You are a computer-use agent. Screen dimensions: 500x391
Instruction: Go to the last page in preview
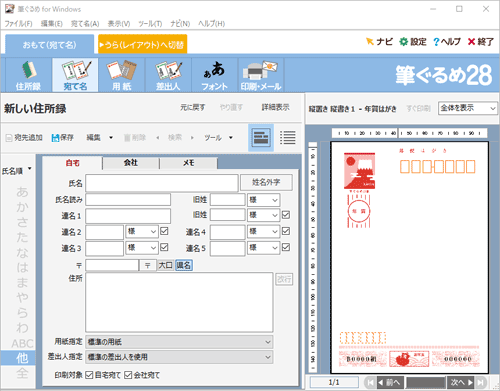point(480,382)
